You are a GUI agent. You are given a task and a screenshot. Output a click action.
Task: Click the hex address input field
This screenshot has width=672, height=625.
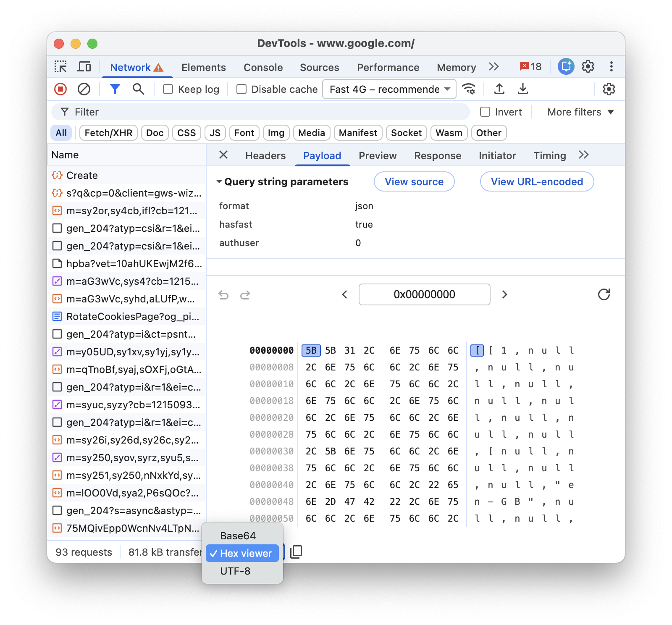(x=424, y=294)
